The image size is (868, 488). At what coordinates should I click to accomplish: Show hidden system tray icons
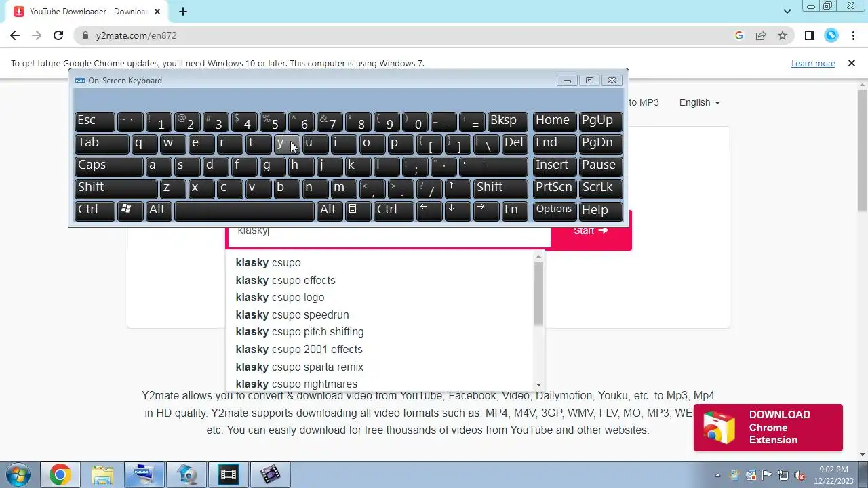(x=717, y=475)
